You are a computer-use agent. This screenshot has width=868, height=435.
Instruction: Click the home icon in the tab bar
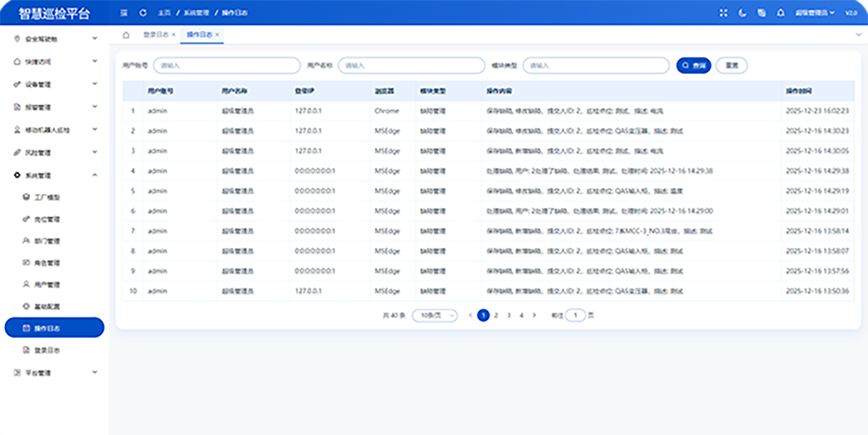(x=126, y=35)
